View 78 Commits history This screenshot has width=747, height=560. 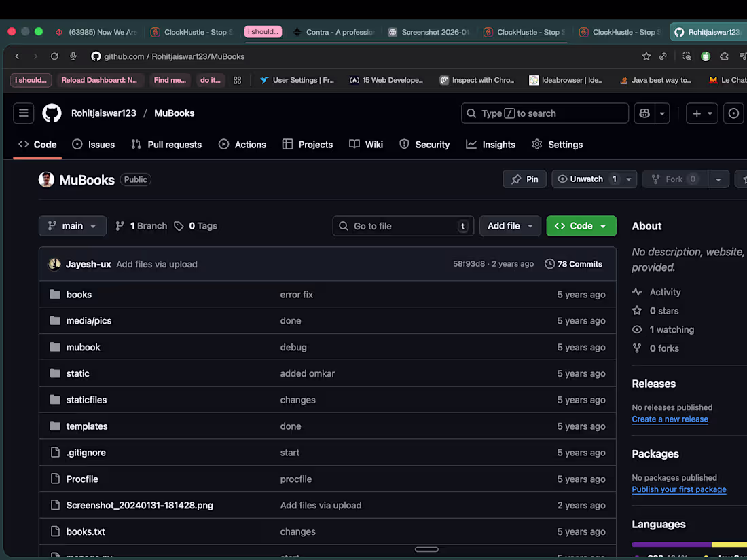(574, 264)
